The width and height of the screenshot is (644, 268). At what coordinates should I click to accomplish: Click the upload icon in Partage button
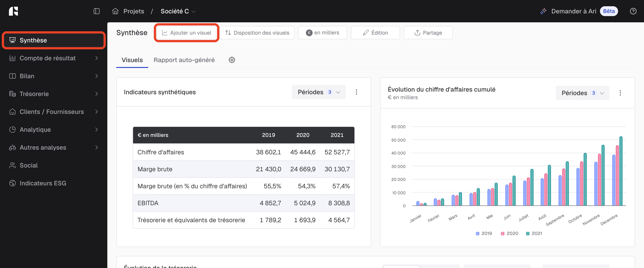pyautogui.click(x=417, y=33)
